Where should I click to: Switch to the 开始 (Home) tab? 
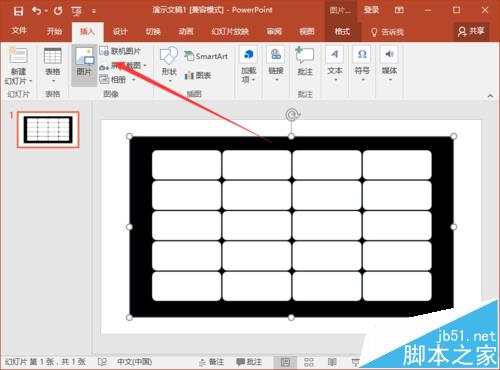(54, 31)
